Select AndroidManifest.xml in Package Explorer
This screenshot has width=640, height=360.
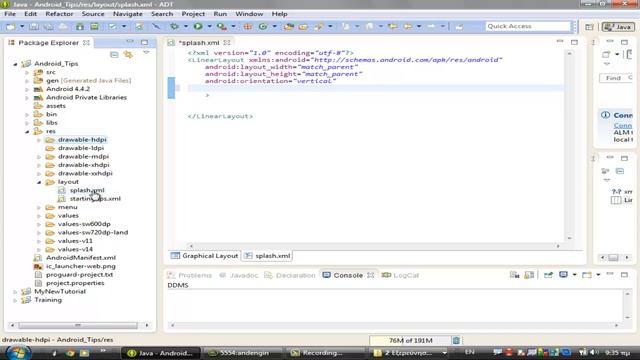point(81,258)
